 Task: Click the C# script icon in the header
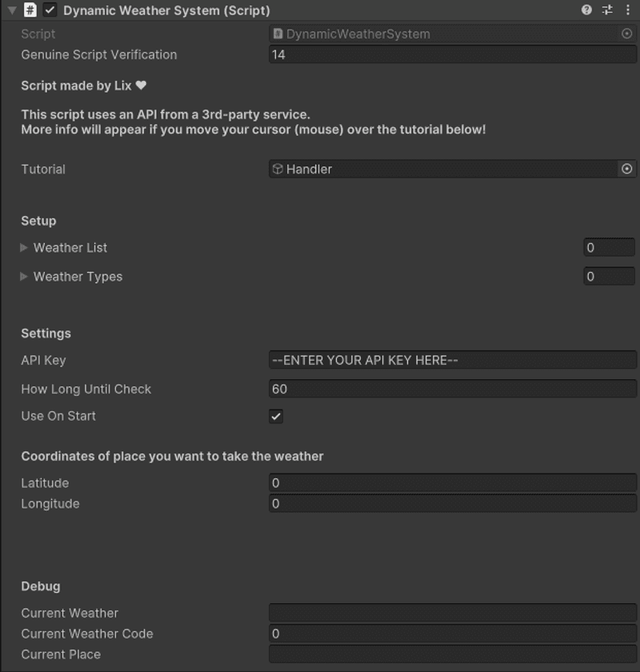[x=30, y=10]
